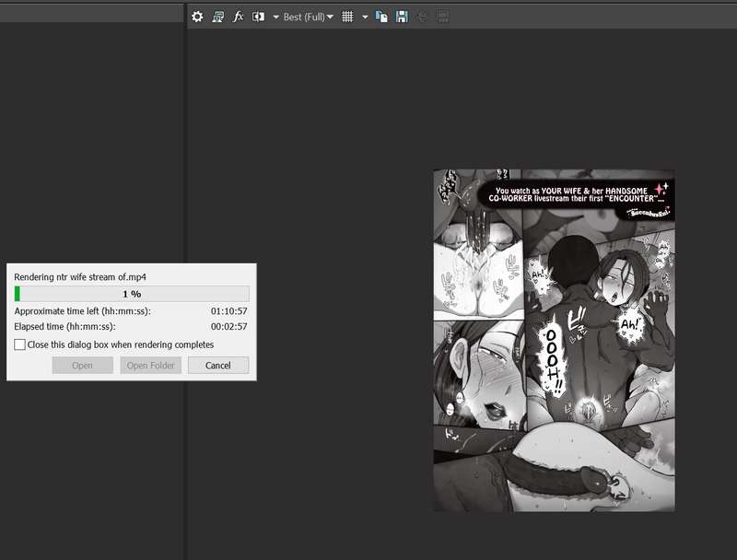Copy snapshot to clipboard icon
The image size is (737, 560).
(x=381, y=17)
